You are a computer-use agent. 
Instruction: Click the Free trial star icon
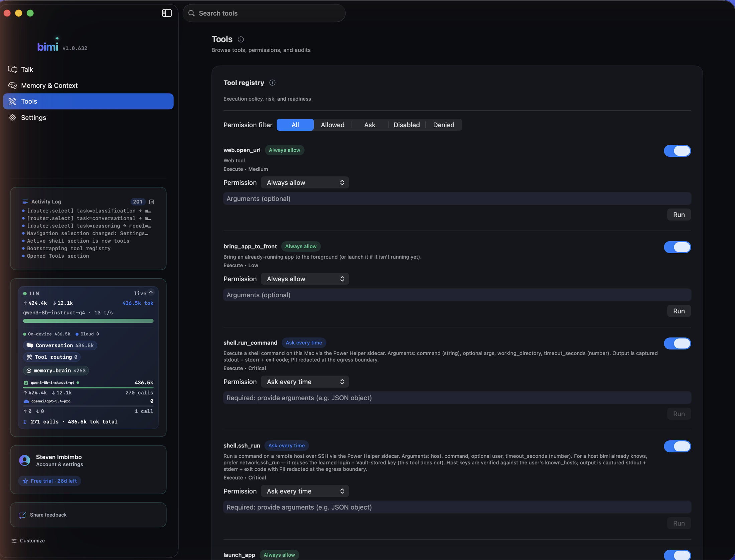click(x=25, y=481)
